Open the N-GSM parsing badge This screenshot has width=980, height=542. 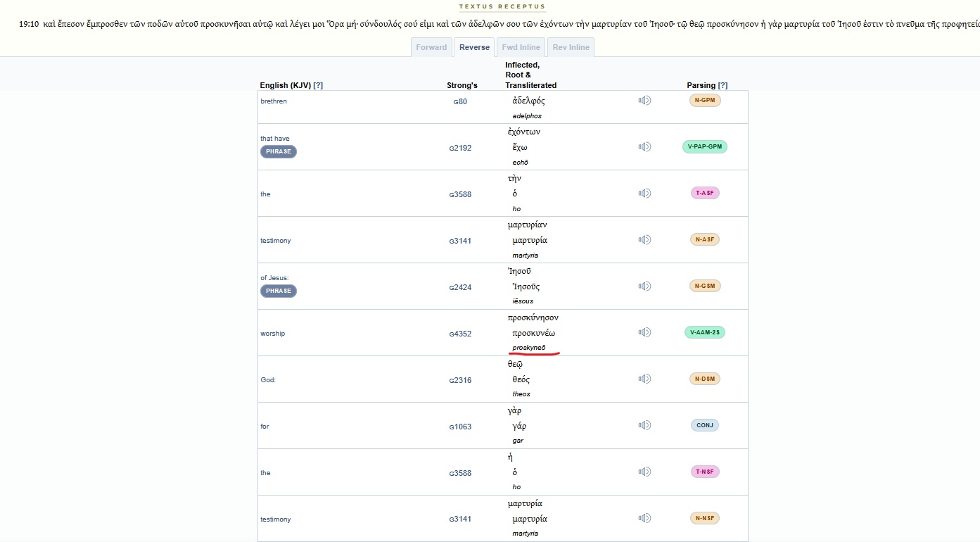pyautogui.click(x=706, y=286)
